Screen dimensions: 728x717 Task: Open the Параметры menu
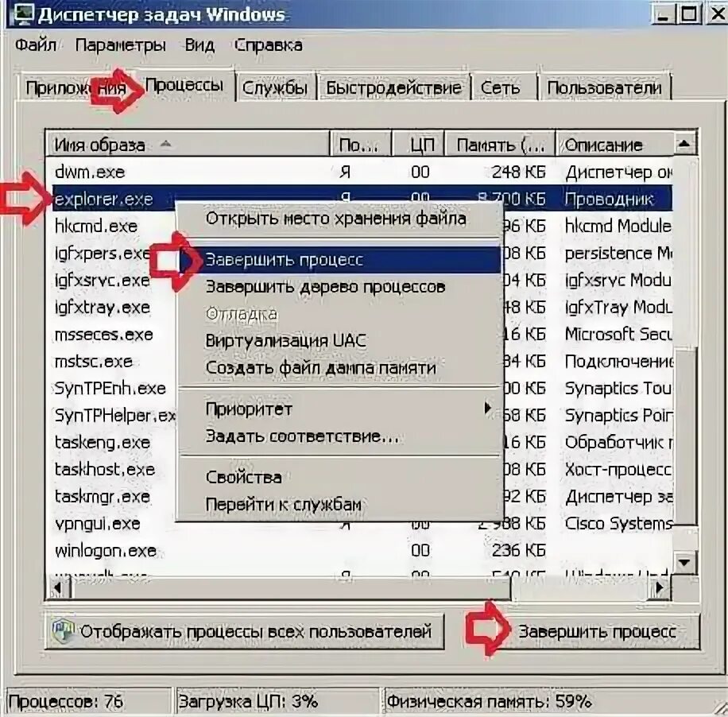click(120, 45)
